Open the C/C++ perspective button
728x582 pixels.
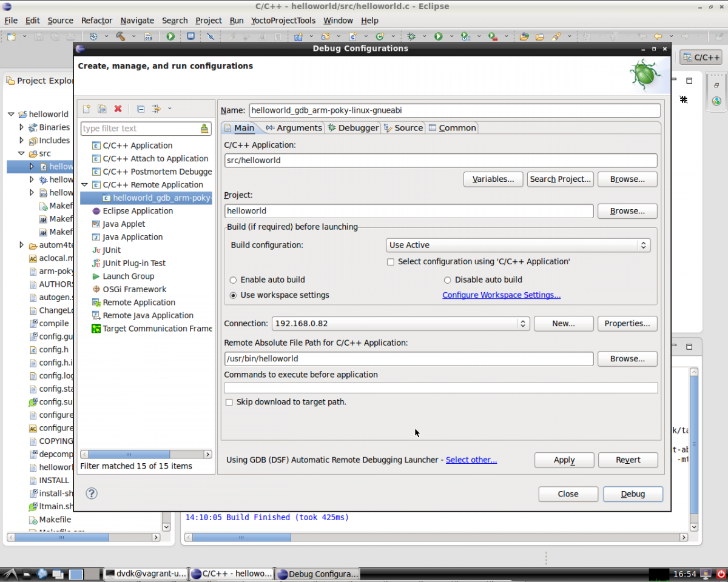[x=701, y=58]
